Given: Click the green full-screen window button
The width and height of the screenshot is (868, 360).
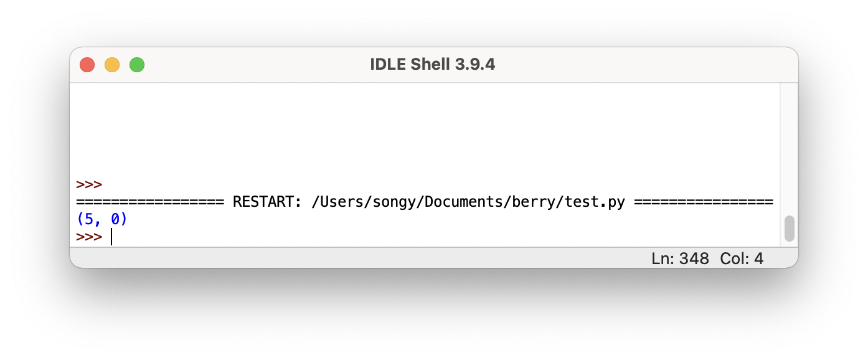Looking at the screenshot, I should coord(137,64).
